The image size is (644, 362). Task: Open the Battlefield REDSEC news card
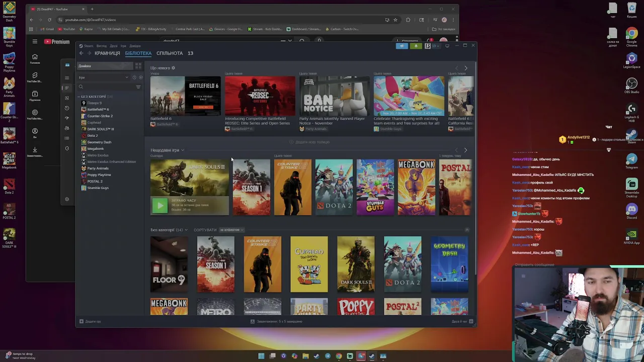pos(260,96)
